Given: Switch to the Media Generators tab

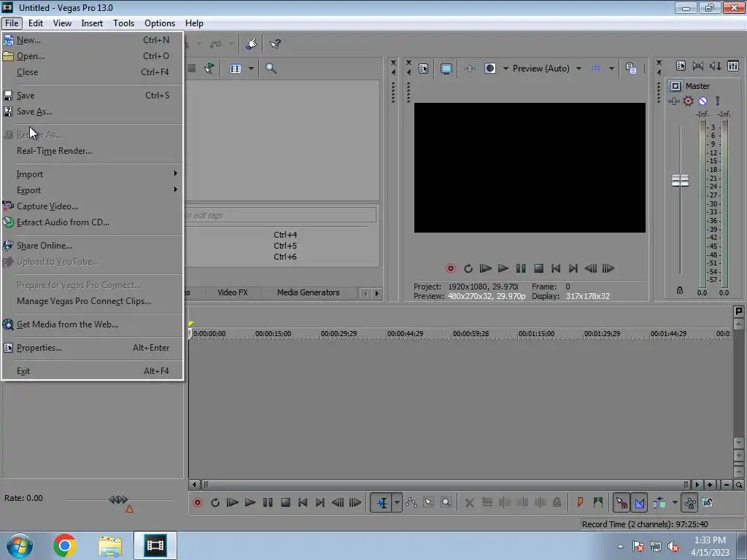Looking at the screenshot, I should click(x=309, y=292).
